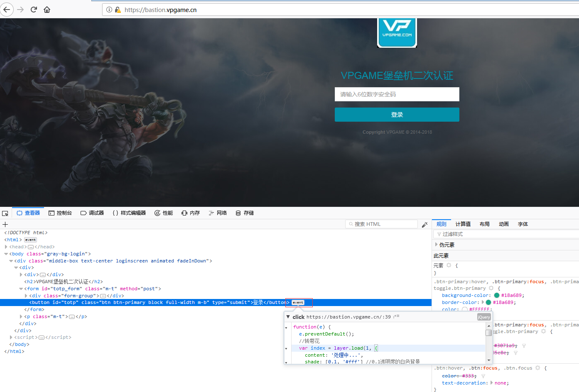Reload the current page
Image resolution: width=579 pixels, height=392 pixels.
pos(34,10)
